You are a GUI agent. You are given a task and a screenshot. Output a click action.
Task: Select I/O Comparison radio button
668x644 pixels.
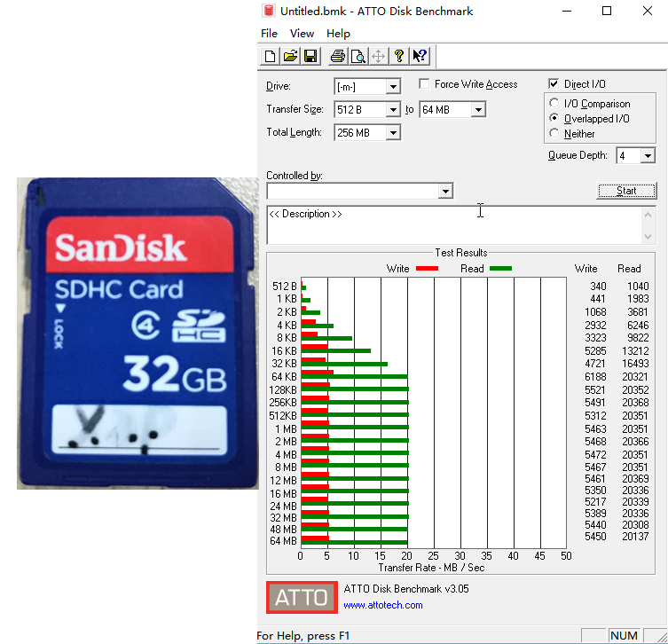click(x=554, y=103)
